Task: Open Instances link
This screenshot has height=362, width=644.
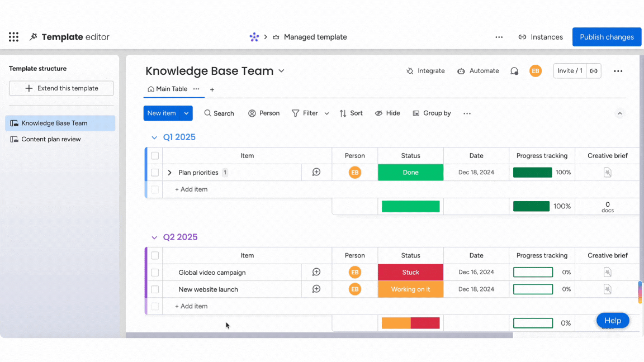Action: pyautogui.click(x=541, y=37)
